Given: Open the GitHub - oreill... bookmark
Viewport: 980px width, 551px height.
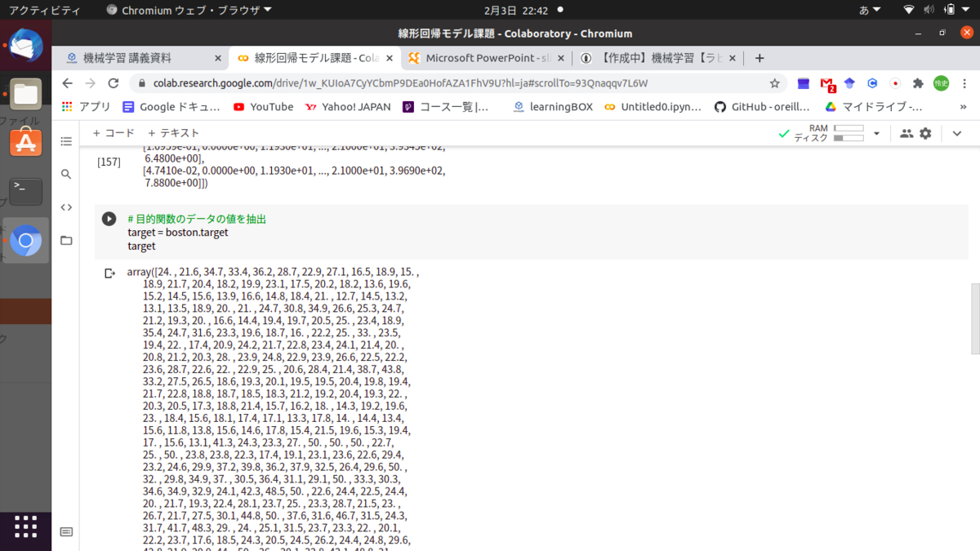Looking at the screenshot, I should click(762, 107).
